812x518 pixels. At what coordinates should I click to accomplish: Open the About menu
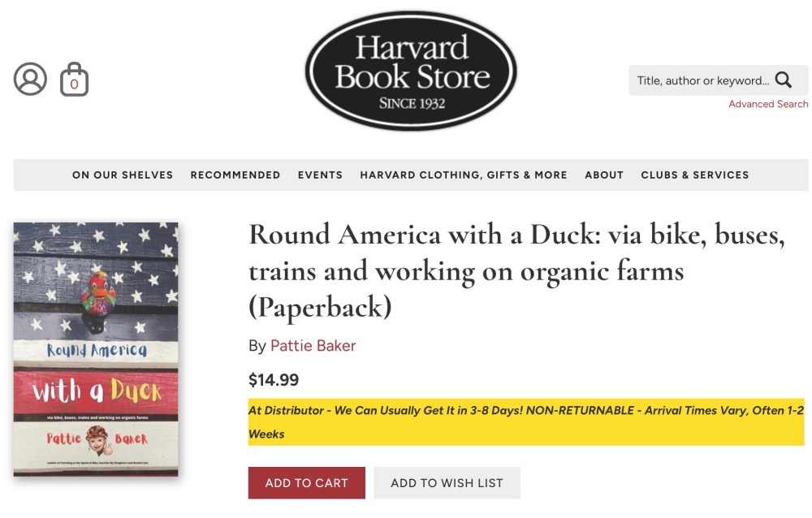604,175
